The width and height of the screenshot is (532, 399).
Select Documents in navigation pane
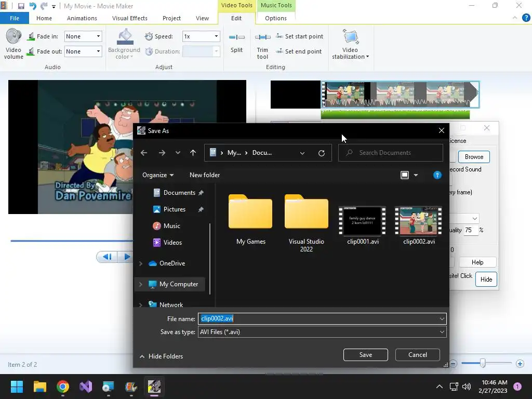point(179,193)
